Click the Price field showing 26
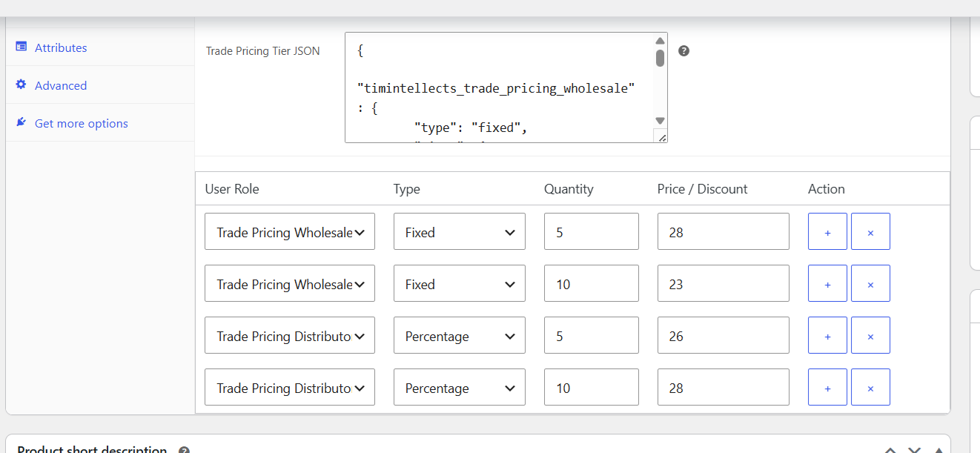The width and height of the screenshot is (980, 453). [724, 336]
